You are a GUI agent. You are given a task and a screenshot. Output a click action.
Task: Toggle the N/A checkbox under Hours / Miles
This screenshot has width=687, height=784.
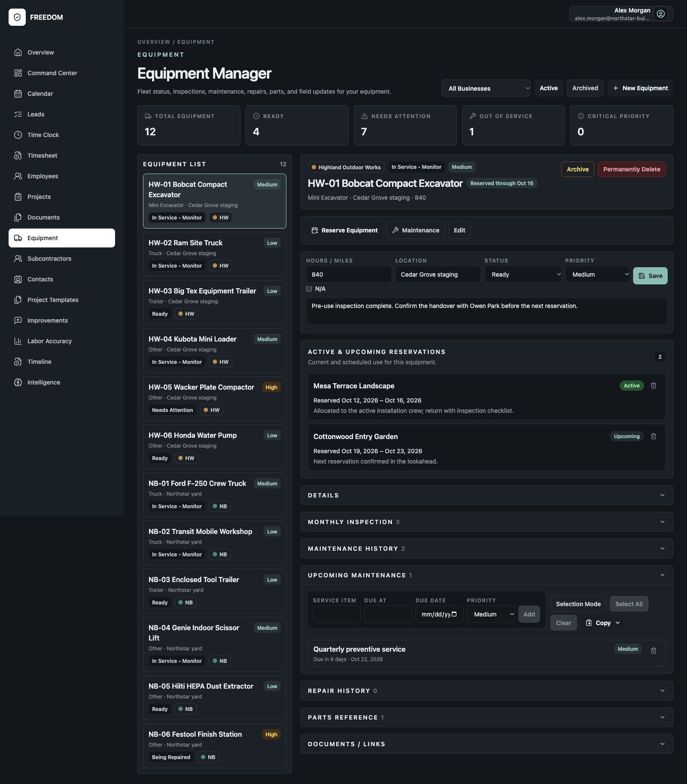coord(309,289)
